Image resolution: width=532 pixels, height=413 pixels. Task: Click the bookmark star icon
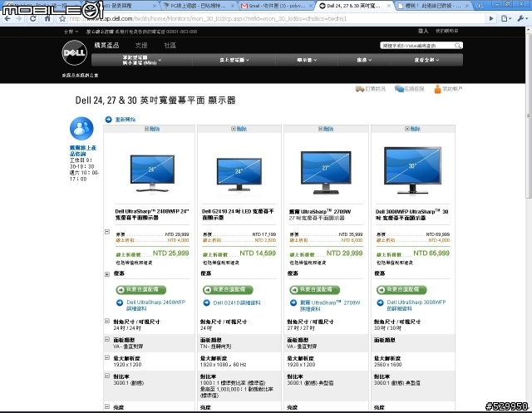pyautogui.click(x=62, y=18)
